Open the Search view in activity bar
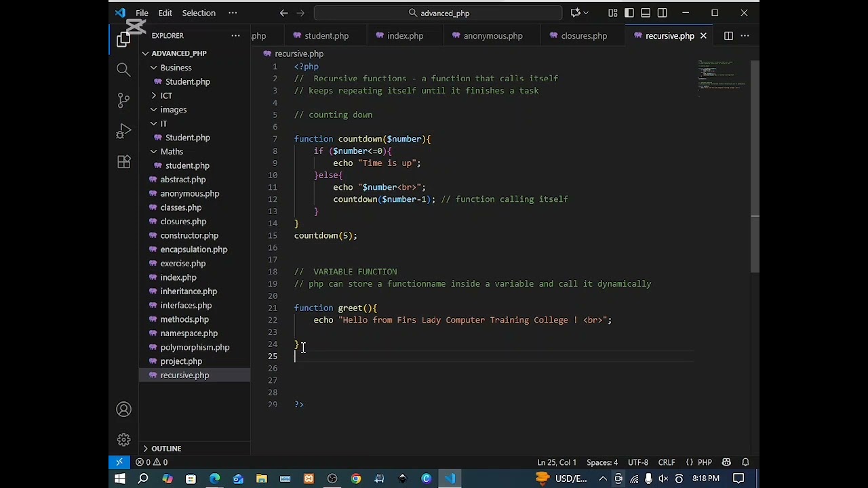 [x=123, y=69]
